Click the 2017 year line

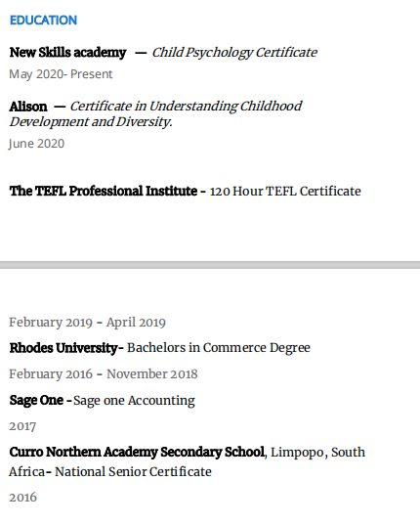pyautogui.click(x=22, y=427)
